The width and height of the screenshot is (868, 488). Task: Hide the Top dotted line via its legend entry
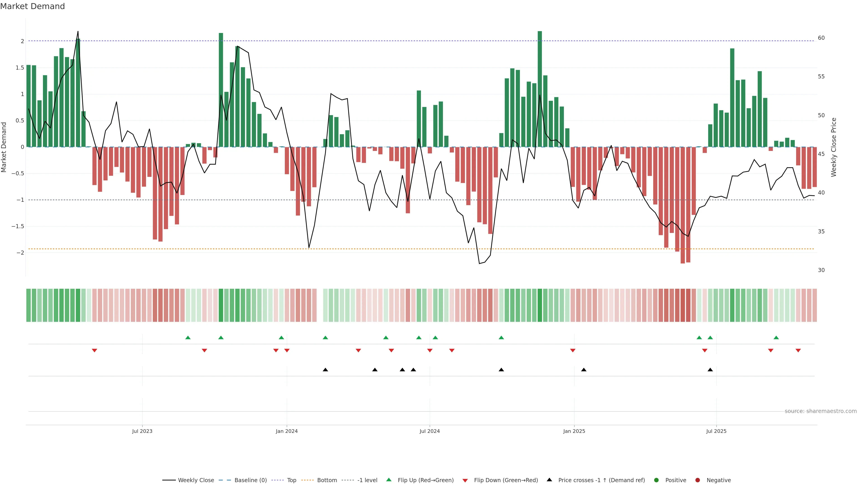(291, 480)
